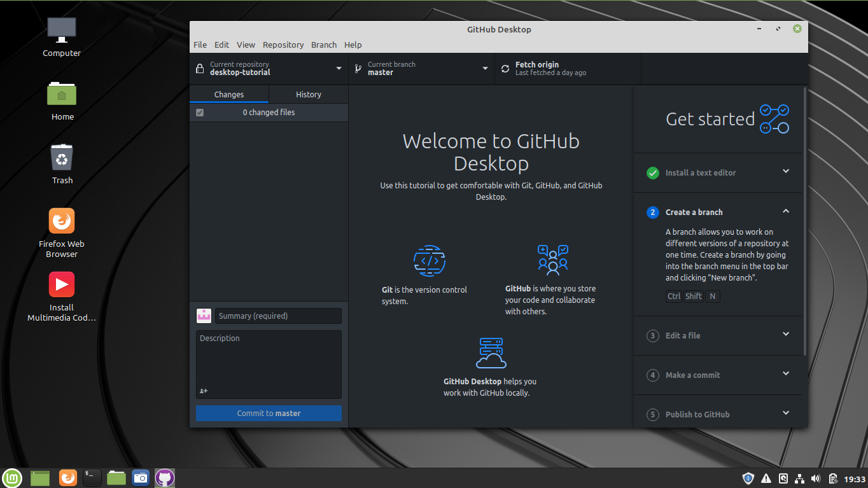Click into the Summary required field
Screen dimensions: 868x488
278,316
